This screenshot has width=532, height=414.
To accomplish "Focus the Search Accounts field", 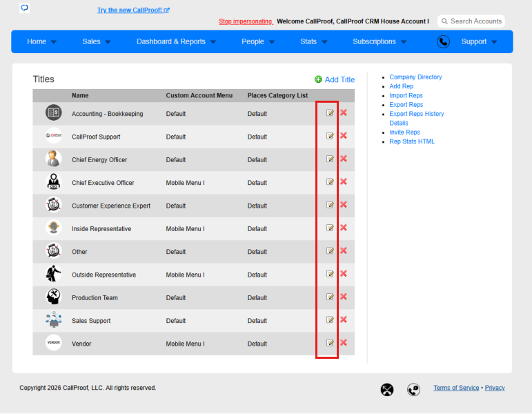I will coord(471,21).
